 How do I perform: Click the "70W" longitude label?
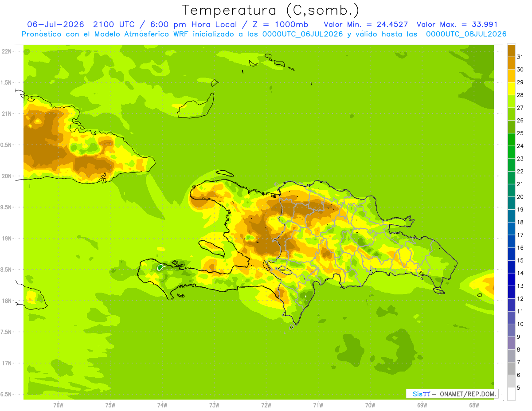[370, 405]
